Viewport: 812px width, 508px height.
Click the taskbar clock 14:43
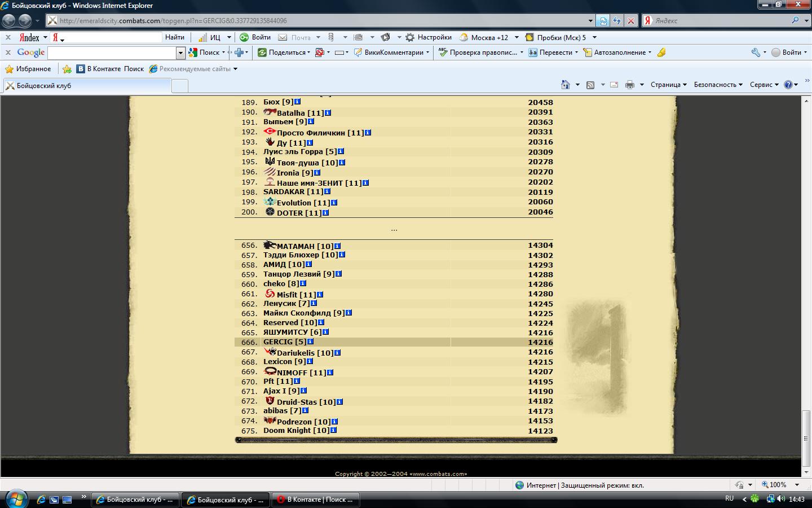[797, 499]
